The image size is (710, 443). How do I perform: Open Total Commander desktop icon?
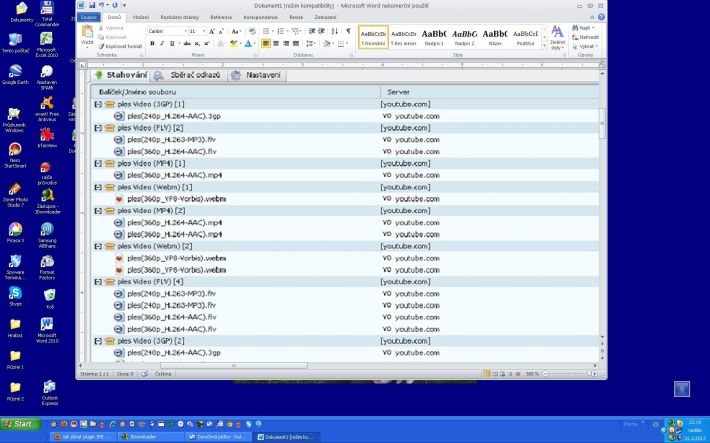47,13
